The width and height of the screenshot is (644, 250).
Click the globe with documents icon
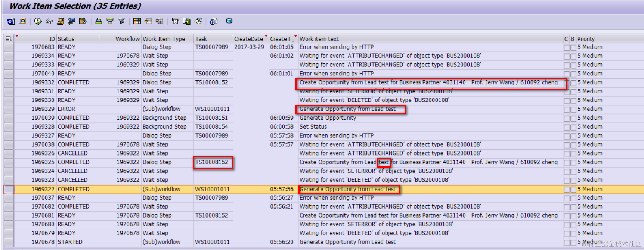pyautogui.click(x=214, y=21)
